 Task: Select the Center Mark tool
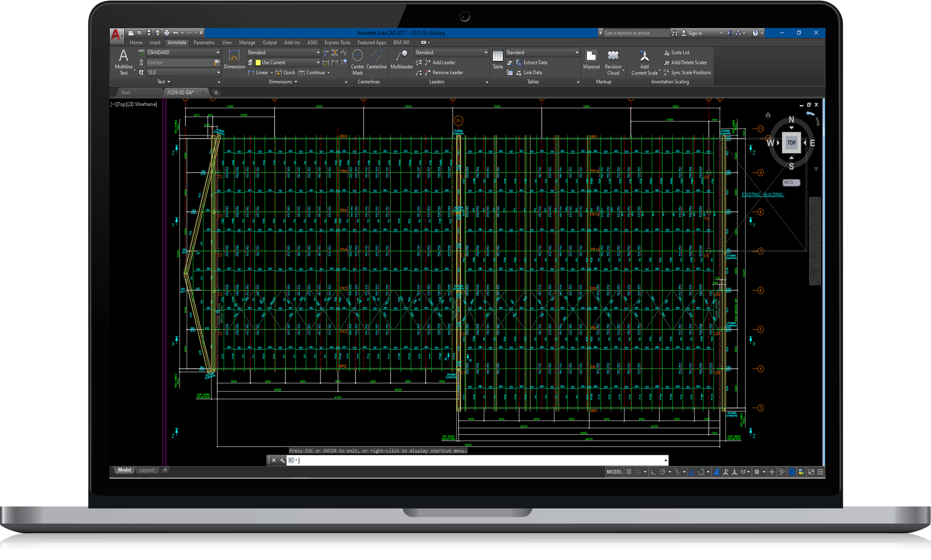pos(357,62)
